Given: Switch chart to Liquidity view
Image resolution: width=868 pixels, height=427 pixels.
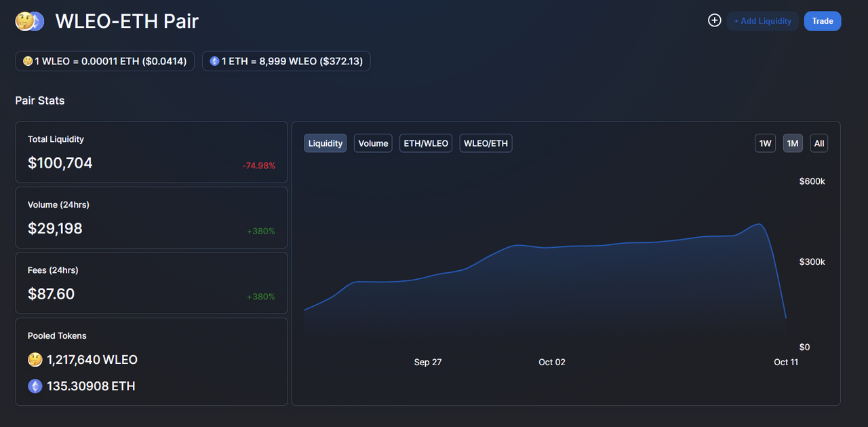Looking at the screenshot, I should point(325,143).
